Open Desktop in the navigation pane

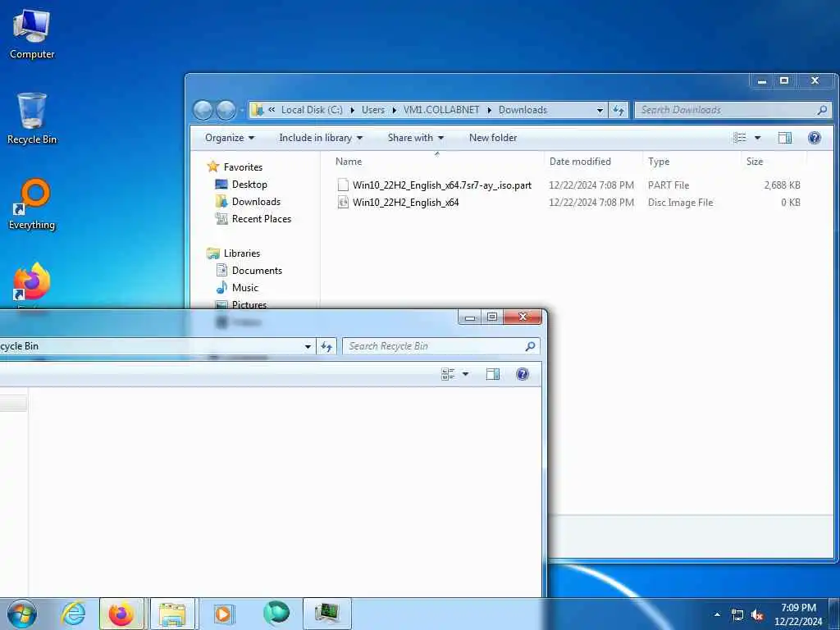[249, 185]
